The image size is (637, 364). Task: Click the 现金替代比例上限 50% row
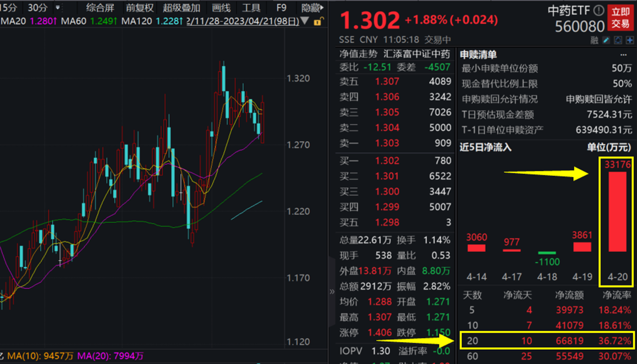click(x=547, y=84)
